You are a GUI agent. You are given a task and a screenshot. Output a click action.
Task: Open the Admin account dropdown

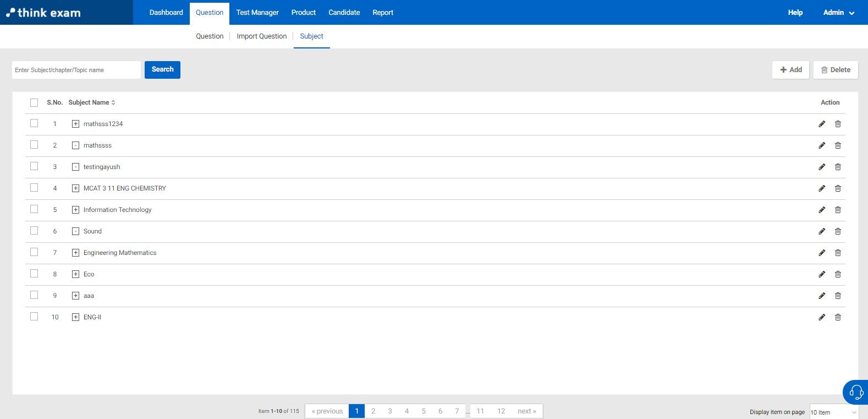click(x=838, y=12)
